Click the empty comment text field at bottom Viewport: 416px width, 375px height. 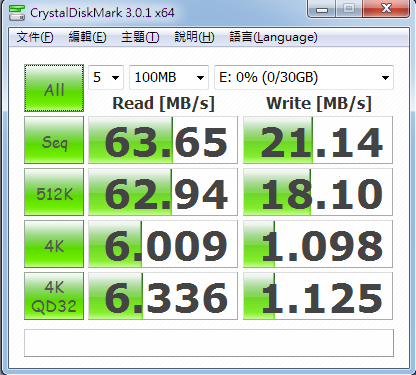(x=209, y=343)
